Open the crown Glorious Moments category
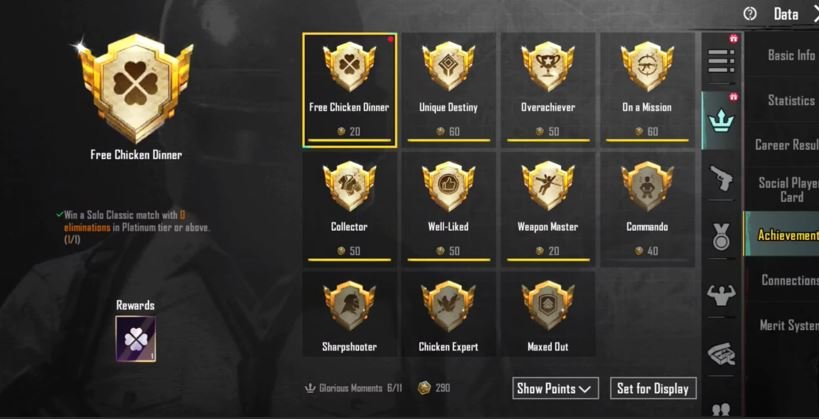This screenshot has width=819, height=419. tap(721, 121)
